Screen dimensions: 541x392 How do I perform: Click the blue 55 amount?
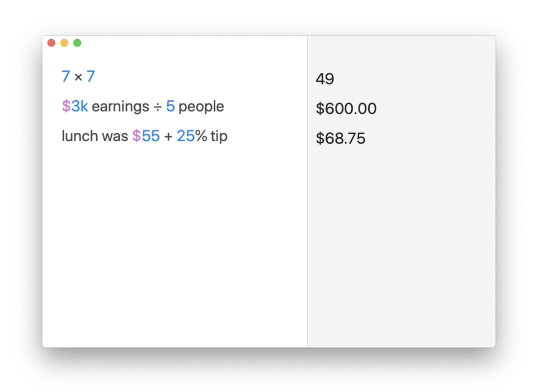[x=151, y=136]
